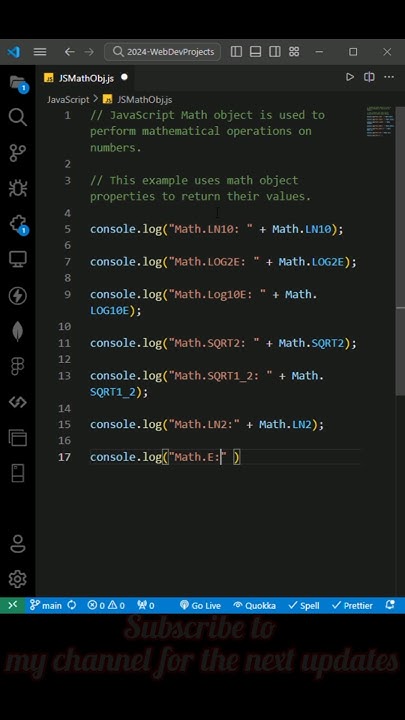Select the JSMathObj.js editor tab
This screenshot has height=720, width=405.
click(86, 78)
